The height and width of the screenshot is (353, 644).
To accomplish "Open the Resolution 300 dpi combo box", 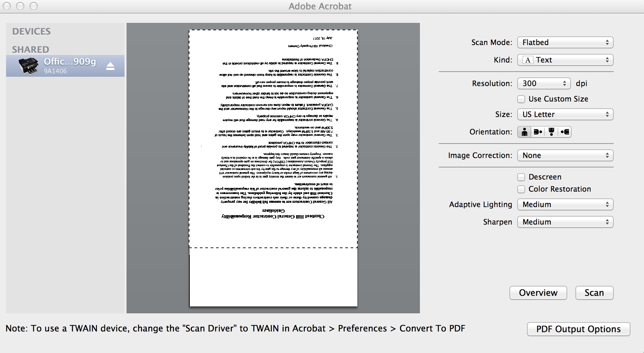I will click(x=544, y=83).
